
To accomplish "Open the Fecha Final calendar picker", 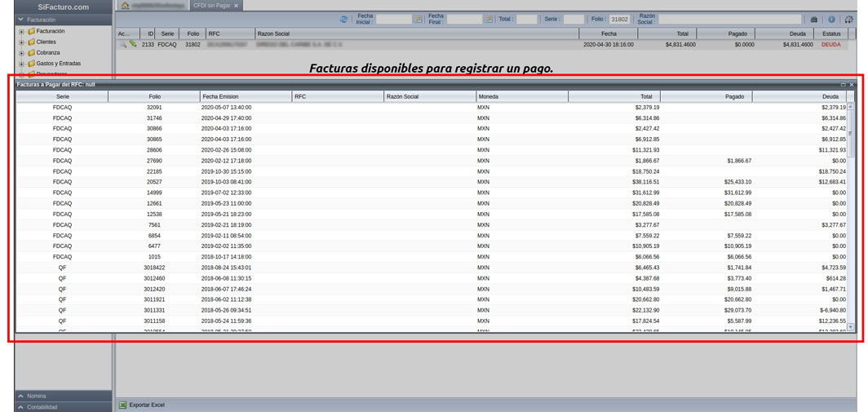I will point(489,19).
